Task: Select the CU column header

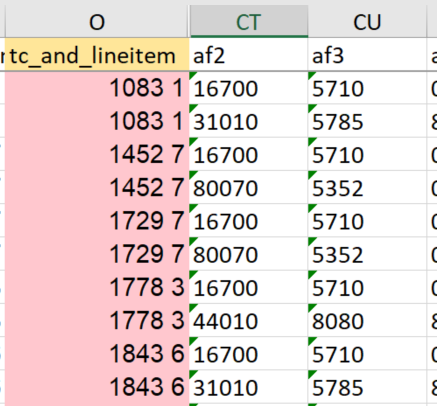Action: 367,22
